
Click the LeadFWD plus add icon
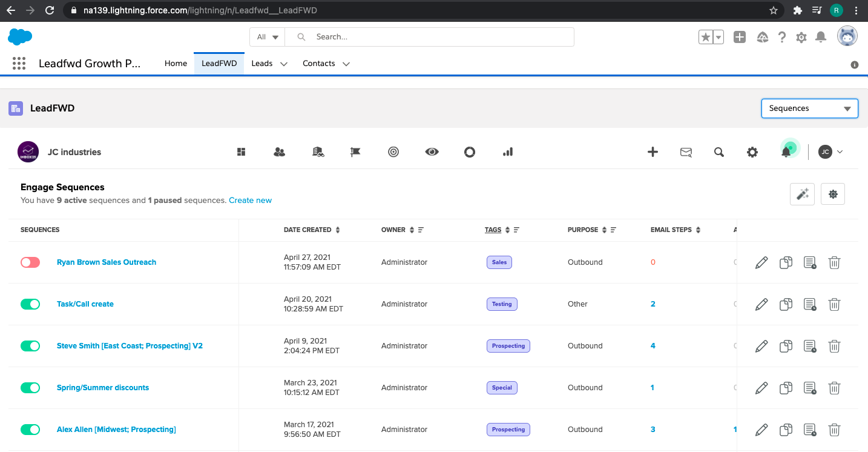(x=653, y=152)
